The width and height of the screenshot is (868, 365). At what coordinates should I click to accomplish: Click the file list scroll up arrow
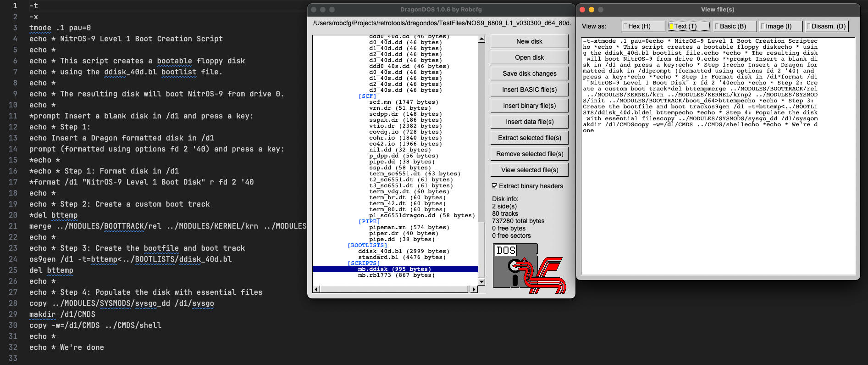click(x=481, y=39)
